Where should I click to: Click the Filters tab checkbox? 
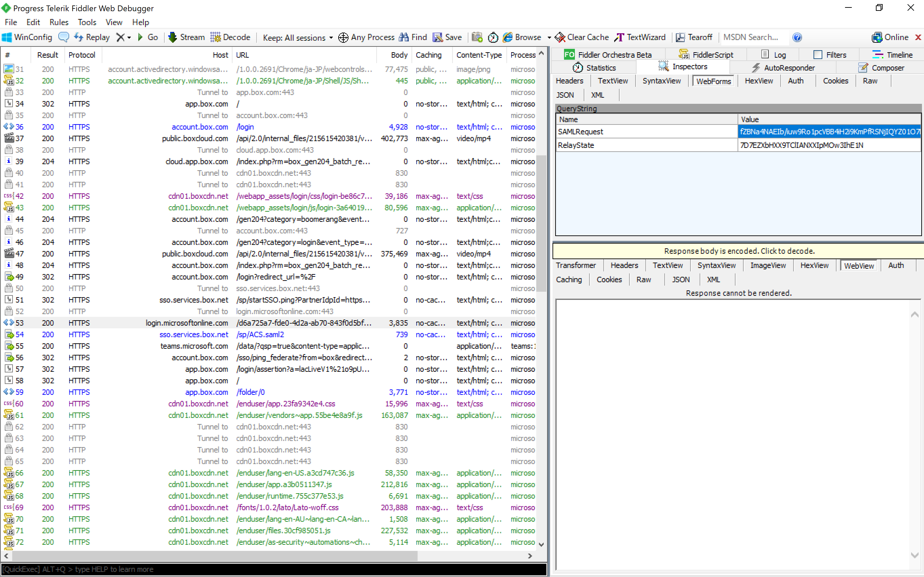tap(817, 55)
